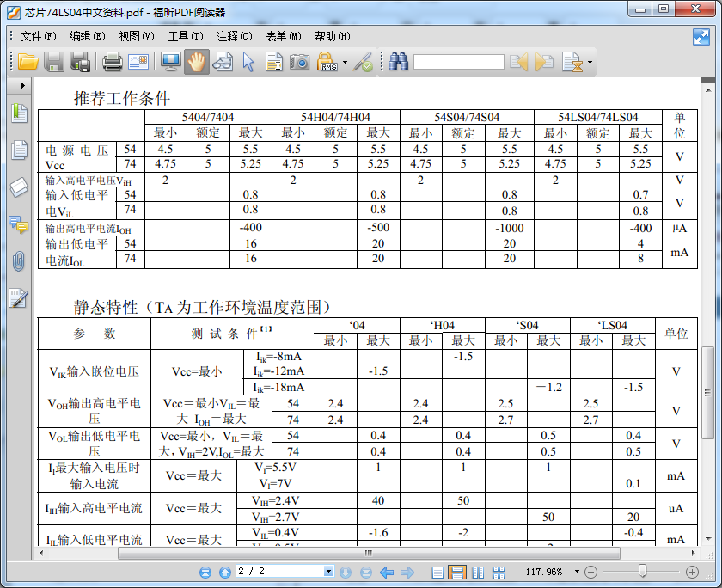This screenshot has height=588, width=722.
Task: Open the bookmarks panel icon
Action: [x=19, y=113]
